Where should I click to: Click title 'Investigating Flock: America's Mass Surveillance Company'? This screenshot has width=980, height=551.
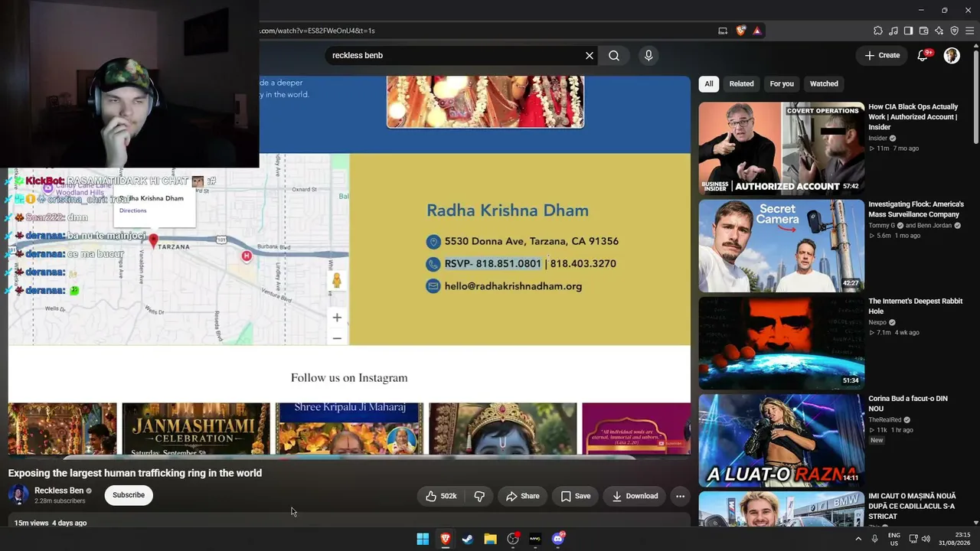pyautogui.click(x=916, y=210)
